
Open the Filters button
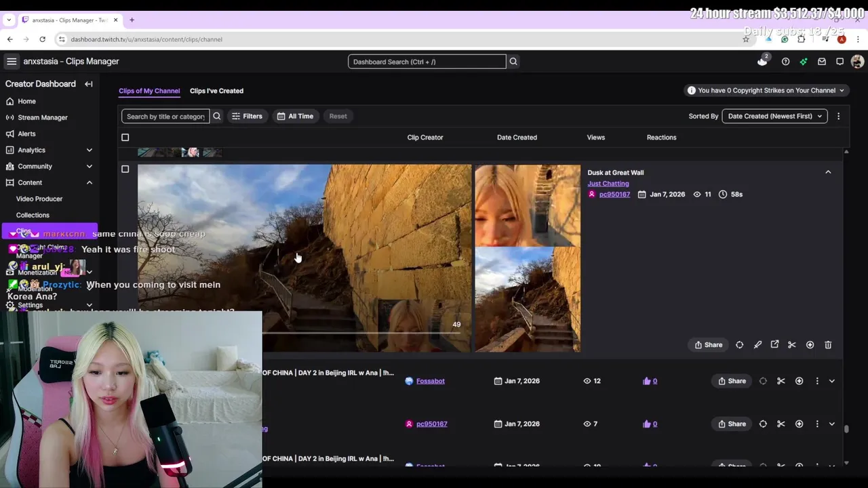tap(247, 117)
